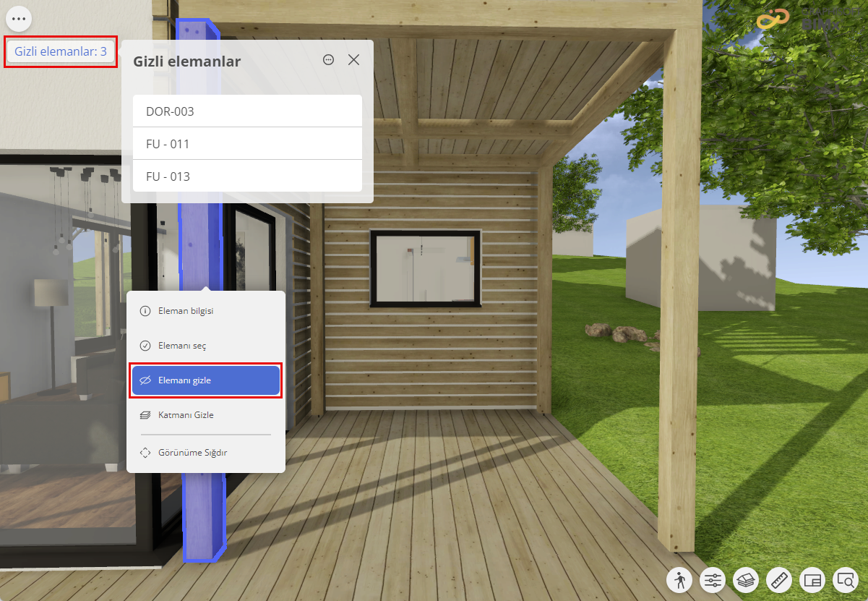Click the 'Gizli elemanlar: 3' button

pyautogui.click(x=61, y=51)
